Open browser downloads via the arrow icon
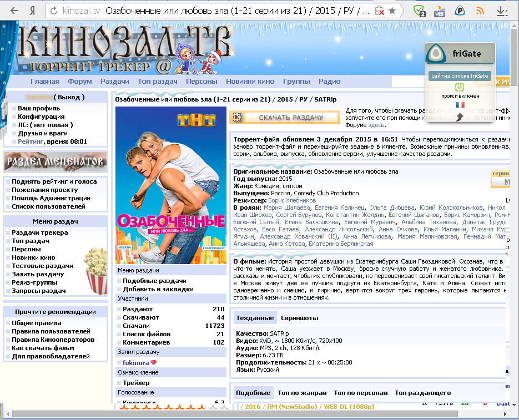The width and height of the screenshot is (519, 420). (501, 11)
